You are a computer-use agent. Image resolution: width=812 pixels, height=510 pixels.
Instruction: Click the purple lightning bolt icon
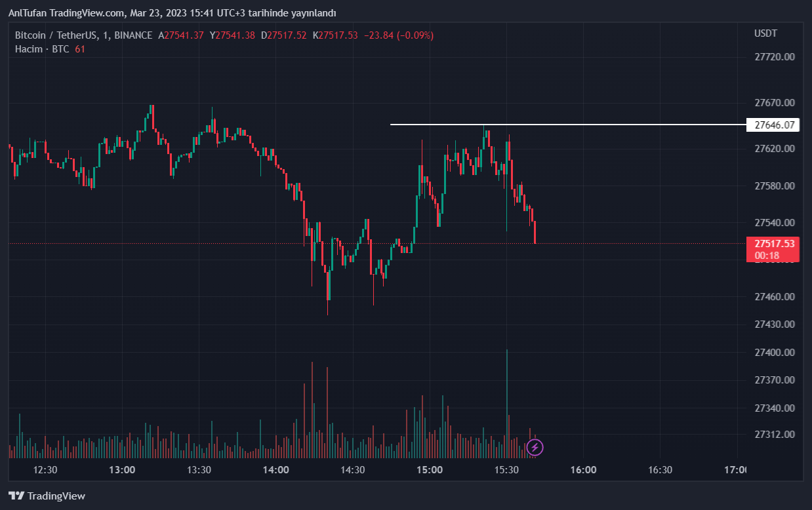coord(535,448)
